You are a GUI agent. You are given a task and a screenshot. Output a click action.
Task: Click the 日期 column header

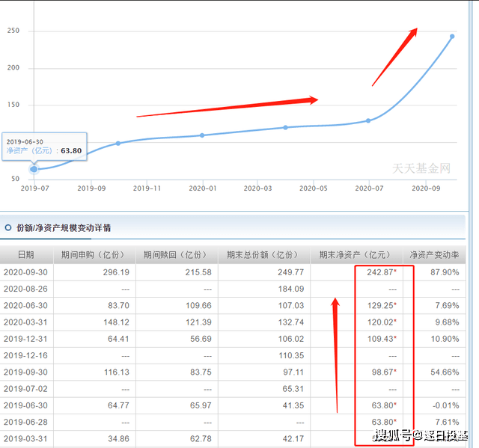(x=25, y=255)
